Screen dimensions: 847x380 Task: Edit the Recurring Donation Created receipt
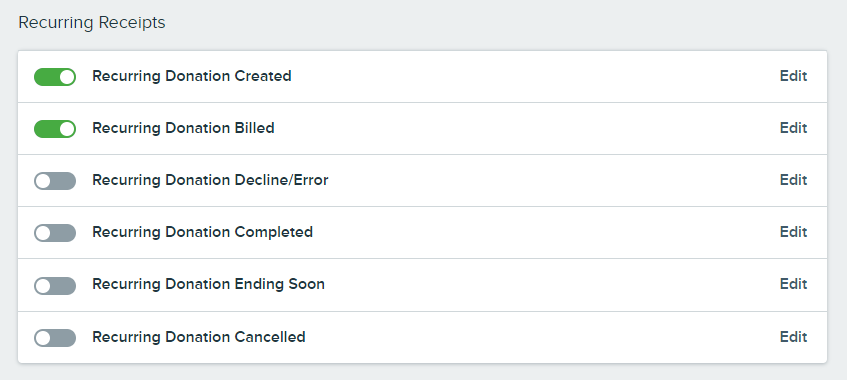point(793,76)
